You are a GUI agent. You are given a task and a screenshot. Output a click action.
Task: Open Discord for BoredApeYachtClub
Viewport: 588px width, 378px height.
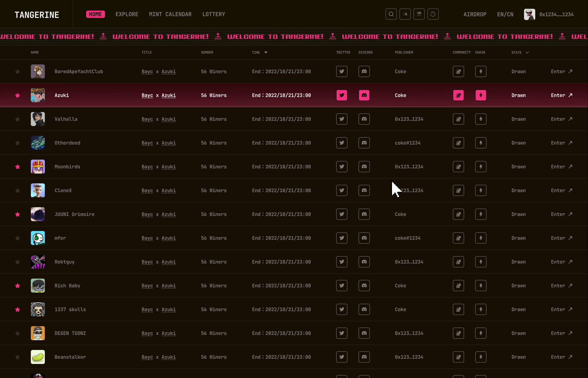[x=364, y=71]
